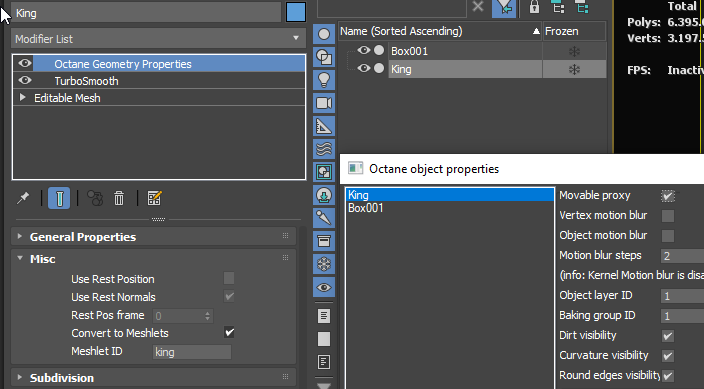Select the Editable Mesh stack entry

click(67, 98)
